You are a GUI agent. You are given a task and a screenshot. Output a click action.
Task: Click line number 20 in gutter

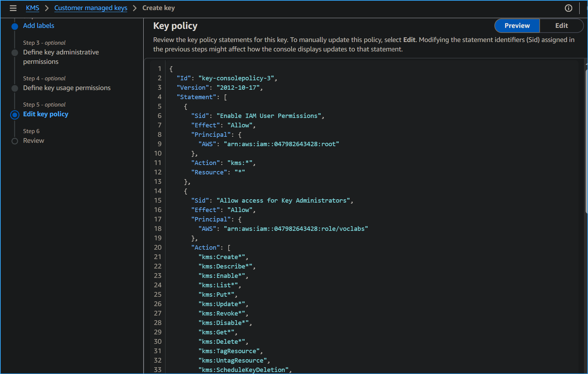pyautogui.click(x=158, y=248)
